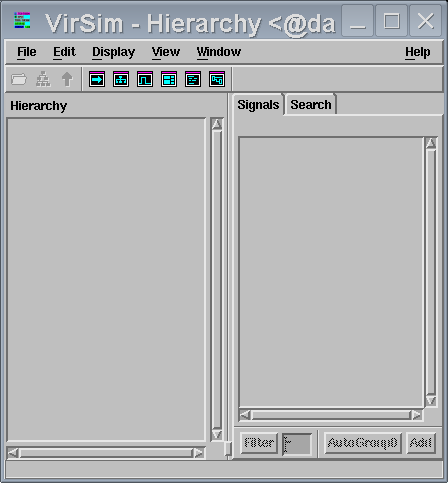Image resolution: width=448 pixels, height=483 pixels.
Task: Click the Hierarchy pane vertical scrollbar track
Action: tap(217, 279)
